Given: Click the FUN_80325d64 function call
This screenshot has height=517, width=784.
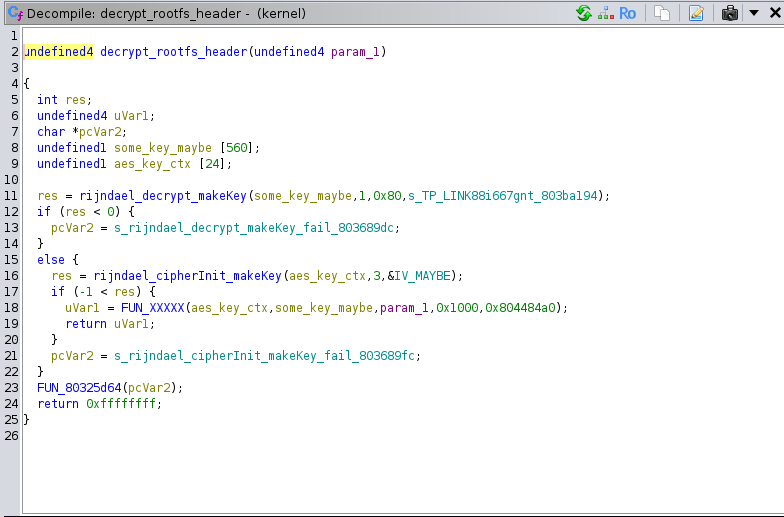Looking at the screenshot, I should 79,388.
